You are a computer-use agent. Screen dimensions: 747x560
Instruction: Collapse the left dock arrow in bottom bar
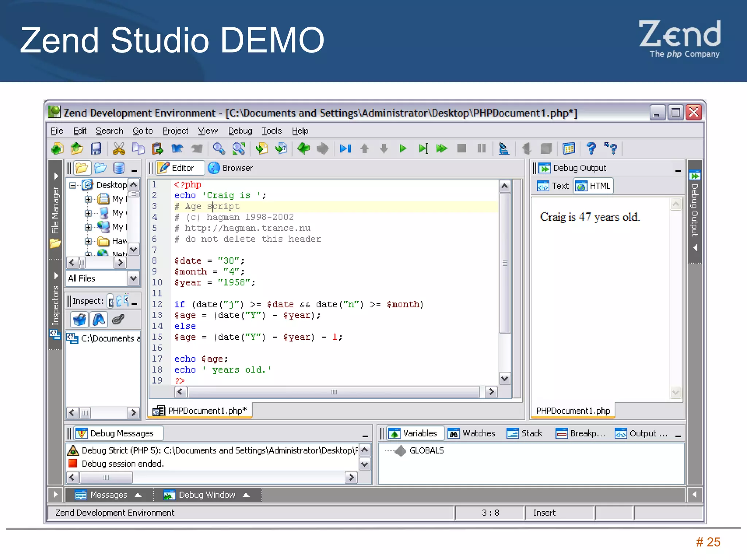55,495
